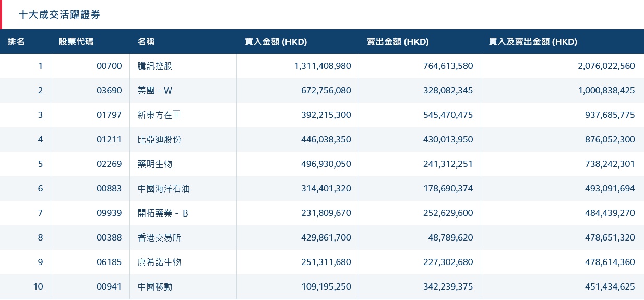Select total amount 2,076,022,560
This screenshot has width=644, height=300.
coord(606,66)
